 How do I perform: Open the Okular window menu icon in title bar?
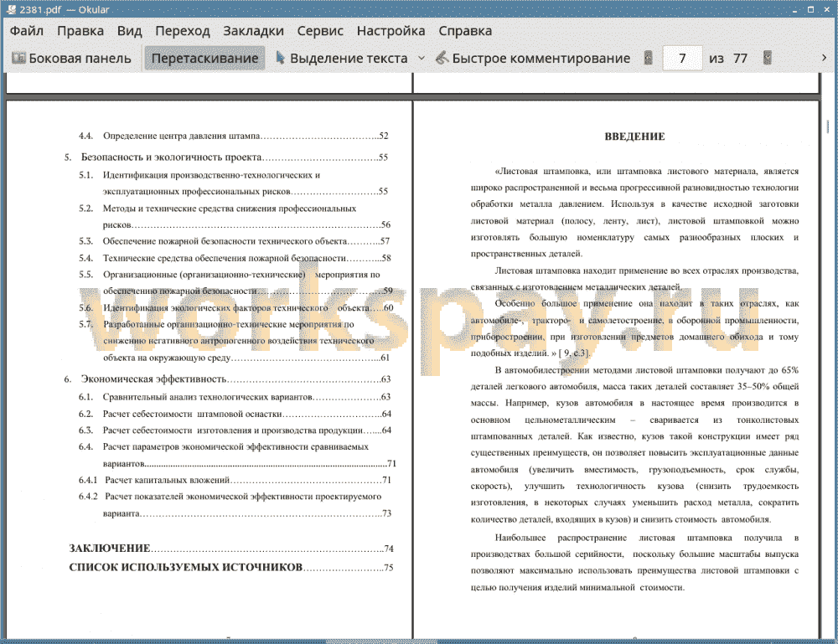pyautogui.click(x=11, y=9)
